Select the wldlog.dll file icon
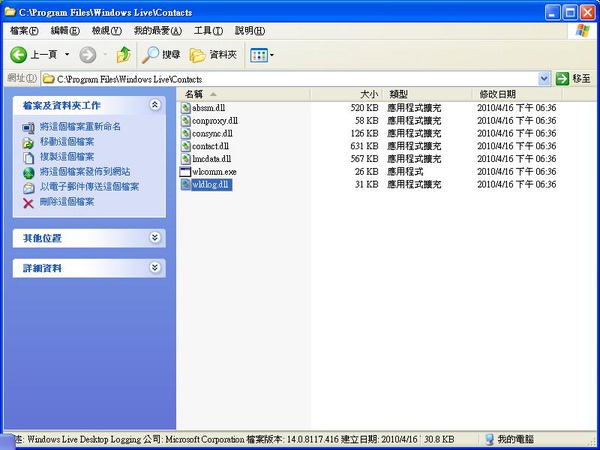 pyautogui.click(x=186, y=184)
